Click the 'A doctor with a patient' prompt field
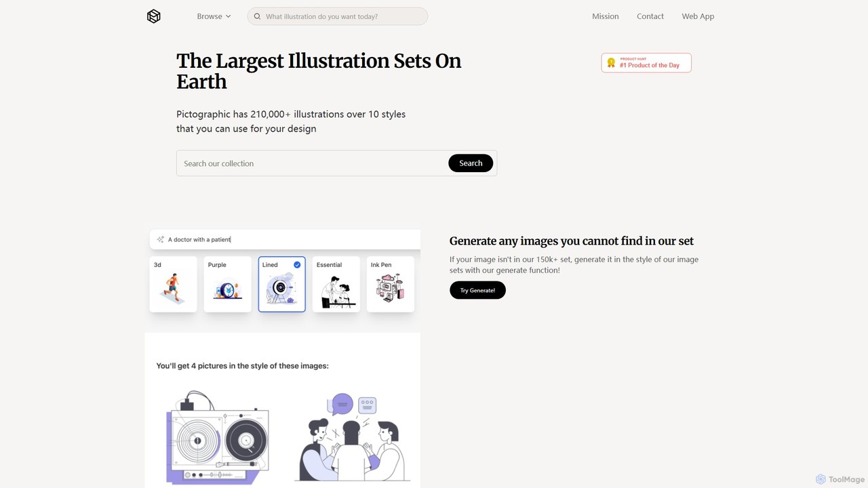 coord(285,239)
